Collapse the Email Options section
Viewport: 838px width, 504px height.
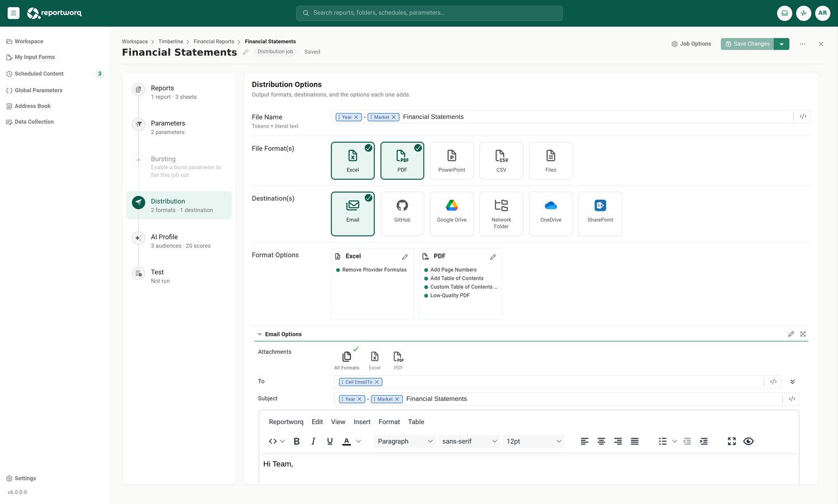click(259, 334)
